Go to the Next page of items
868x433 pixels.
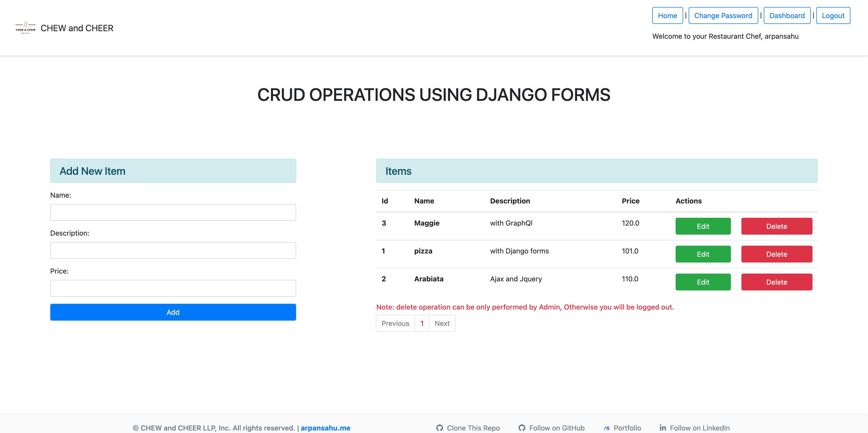442,323
